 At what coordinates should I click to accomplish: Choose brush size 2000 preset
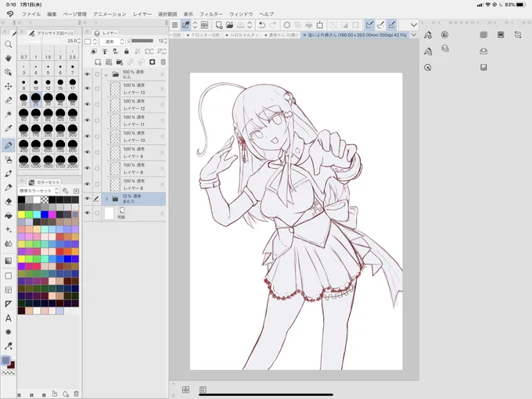pyautogui.click(x=72, y=161)
